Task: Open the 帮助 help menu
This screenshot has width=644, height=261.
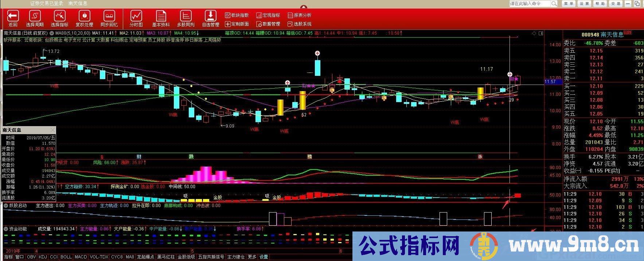Action: (x=600, y=4)
